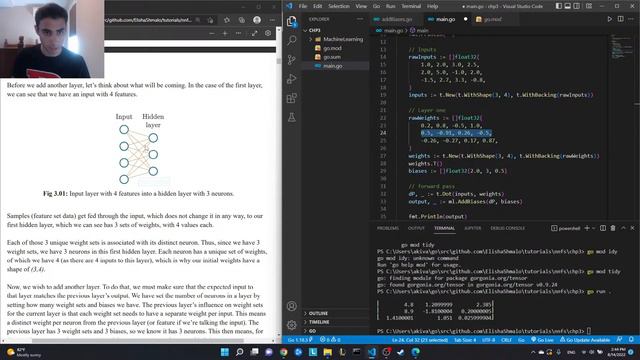640x360 pixels.
Task: Create a new terminal with plus
Action: point(587,228)
